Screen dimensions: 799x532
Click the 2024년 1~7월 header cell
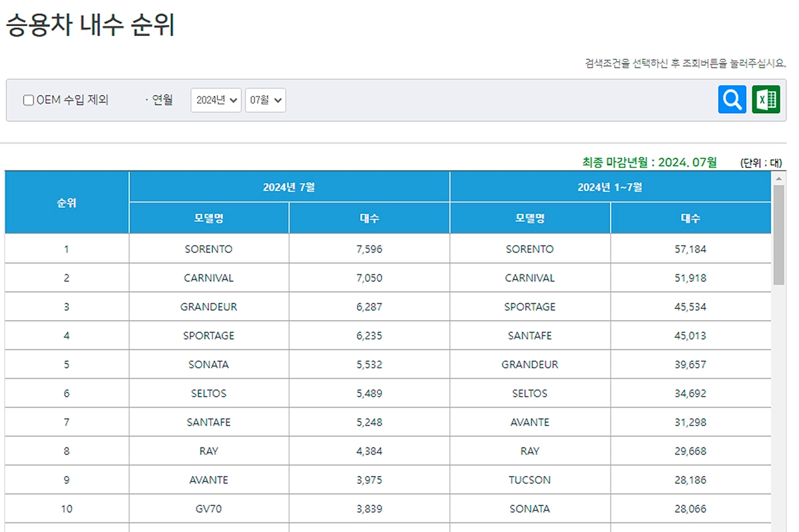tap(610, 187)
